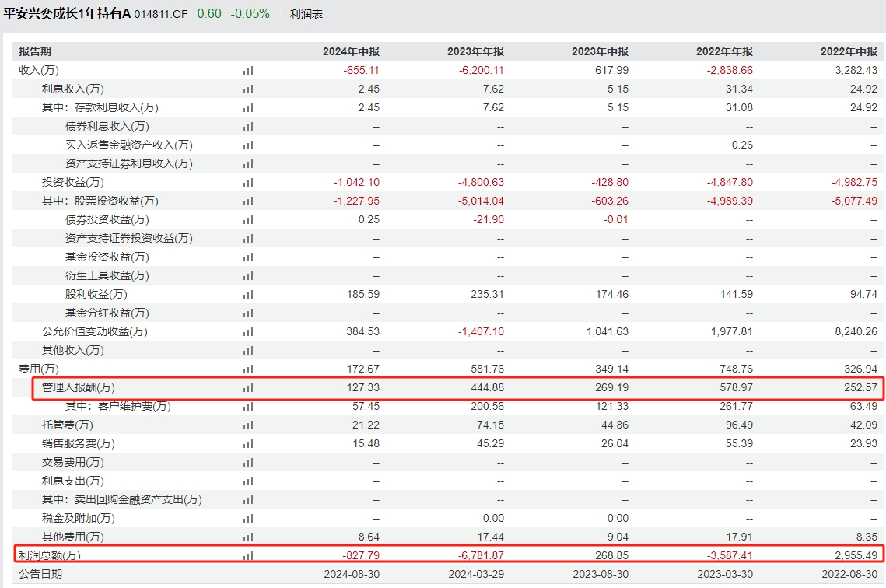Select the 管理人报酬(万) row label
886x588 pixels.
coord(79,387)
